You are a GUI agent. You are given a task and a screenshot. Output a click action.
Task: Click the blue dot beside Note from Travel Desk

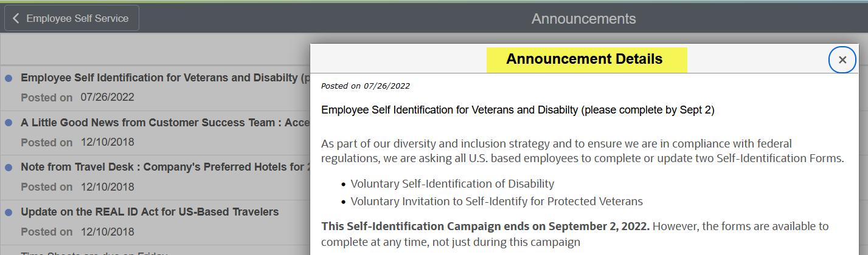[x=9, y=167]
